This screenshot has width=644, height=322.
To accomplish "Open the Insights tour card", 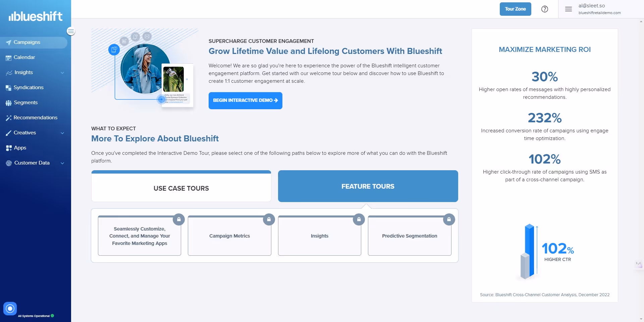I will pyautogui.click(x=320, y=236).
